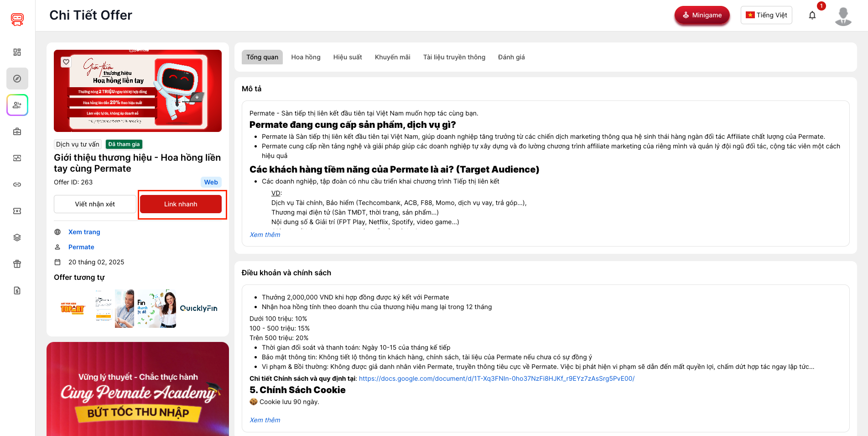The width and height of the screenshot is (868, 436).
Task: Toggle the heart favorite on offer banner
Action: 66,62
